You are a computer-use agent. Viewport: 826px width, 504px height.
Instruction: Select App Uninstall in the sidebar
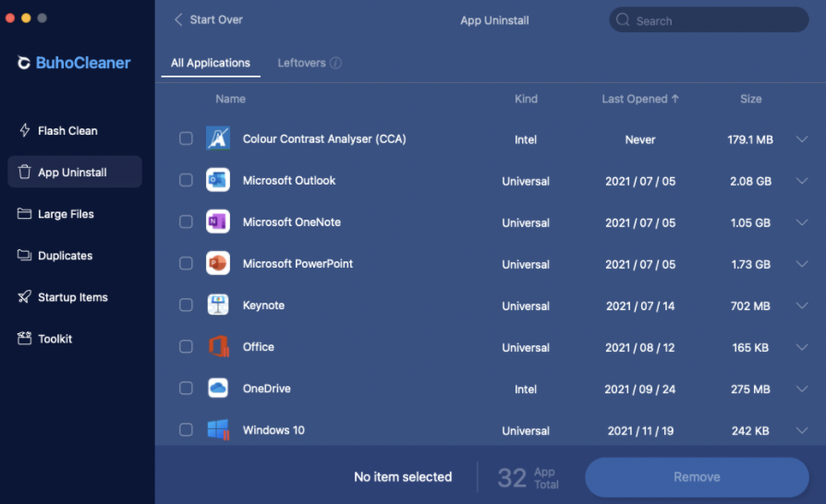pos(75,172)
